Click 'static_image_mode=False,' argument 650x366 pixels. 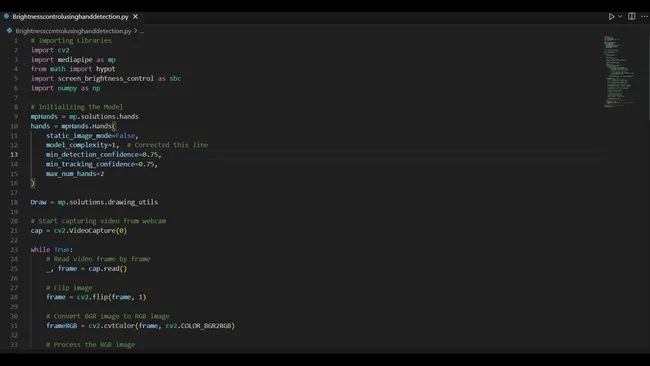tap(92, 136)
